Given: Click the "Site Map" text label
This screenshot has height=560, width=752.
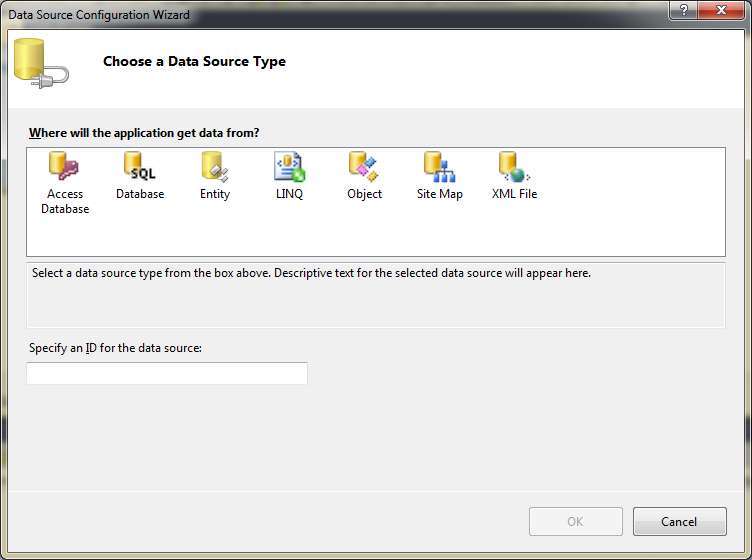Looking at the screenshot, I should [x=440, y=194].
